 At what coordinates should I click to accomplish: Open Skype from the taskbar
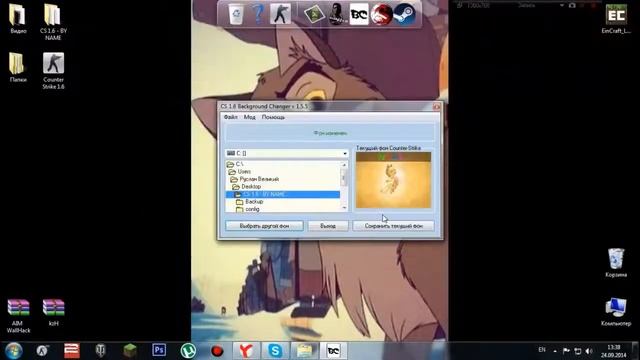tap(275, 351)
